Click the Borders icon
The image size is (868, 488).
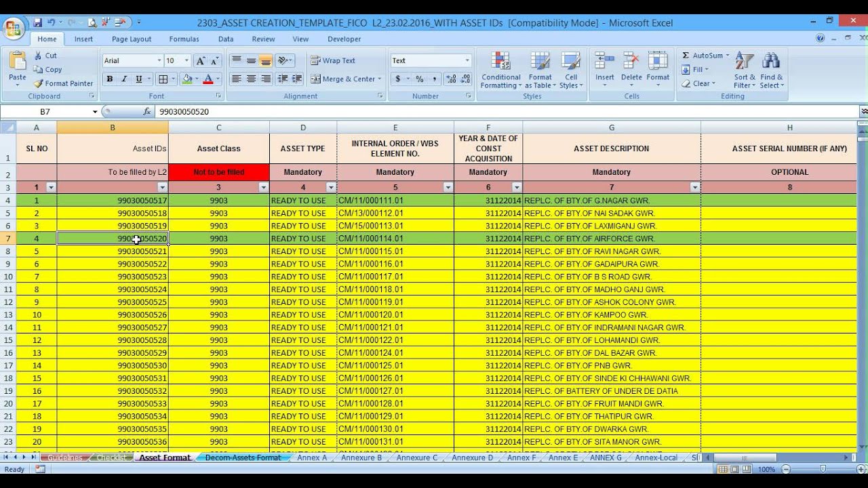(163, 79)
